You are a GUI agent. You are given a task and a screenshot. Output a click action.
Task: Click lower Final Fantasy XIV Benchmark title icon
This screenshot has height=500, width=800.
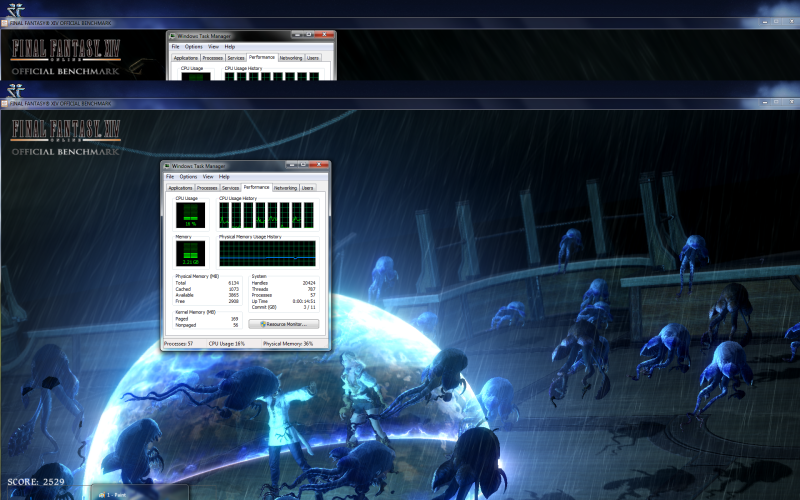click(4, 104)
